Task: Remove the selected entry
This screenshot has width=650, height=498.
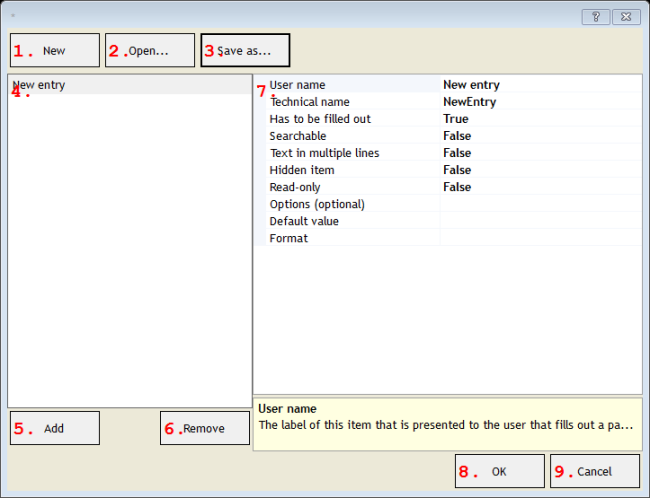Action: pos(205,428)
